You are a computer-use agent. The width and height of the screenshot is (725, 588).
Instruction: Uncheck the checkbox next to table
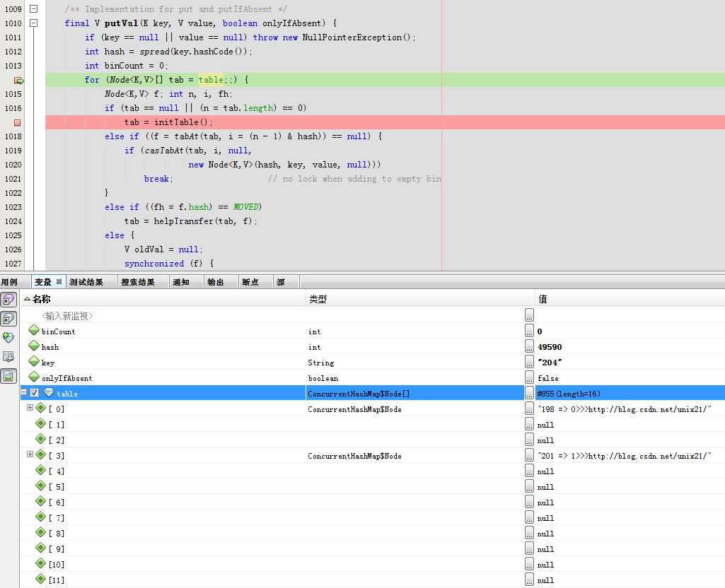point(34,393)
